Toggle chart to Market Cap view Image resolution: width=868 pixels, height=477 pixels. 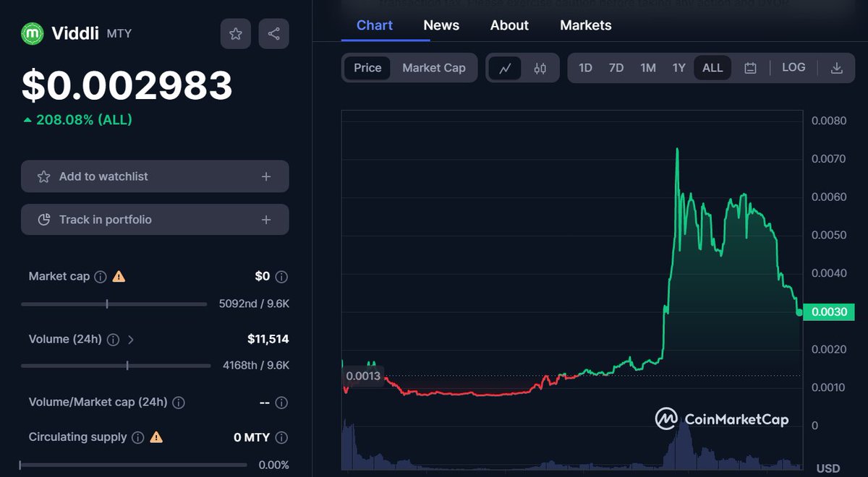[434, 68]
